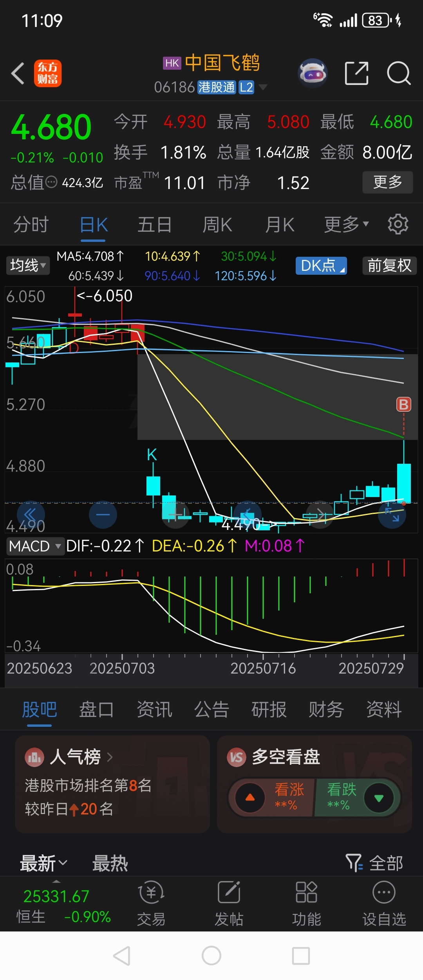Open chart settings gear icon

click(398, 224)
